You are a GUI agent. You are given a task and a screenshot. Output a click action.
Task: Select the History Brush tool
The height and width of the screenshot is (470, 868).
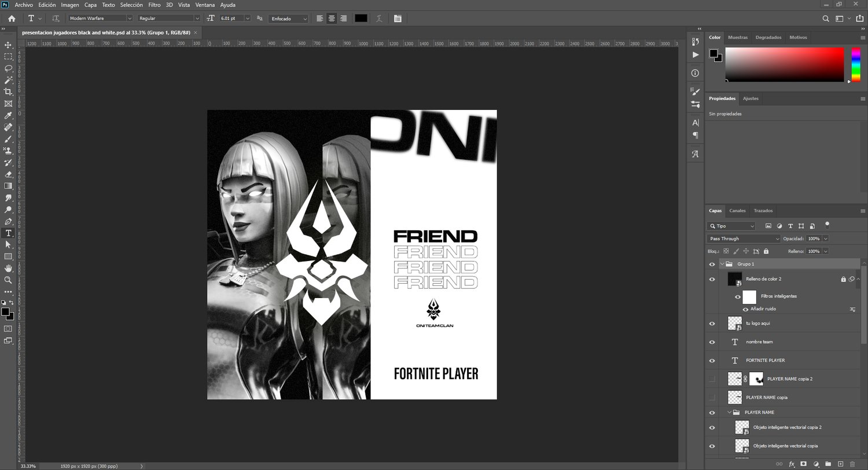8,163
